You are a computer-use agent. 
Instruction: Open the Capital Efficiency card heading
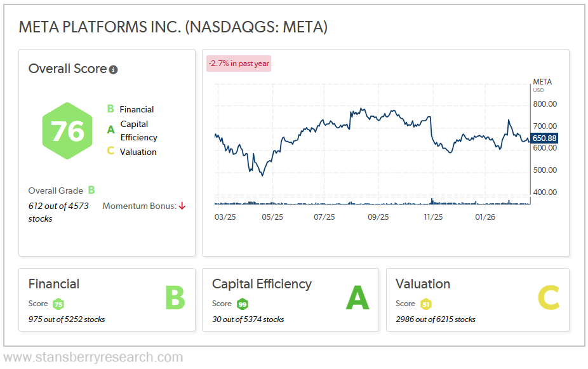click(262, 284)
